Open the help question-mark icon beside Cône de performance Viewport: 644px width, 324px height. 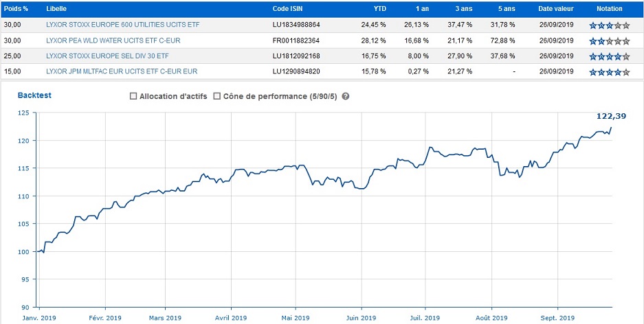pos(346,96)
